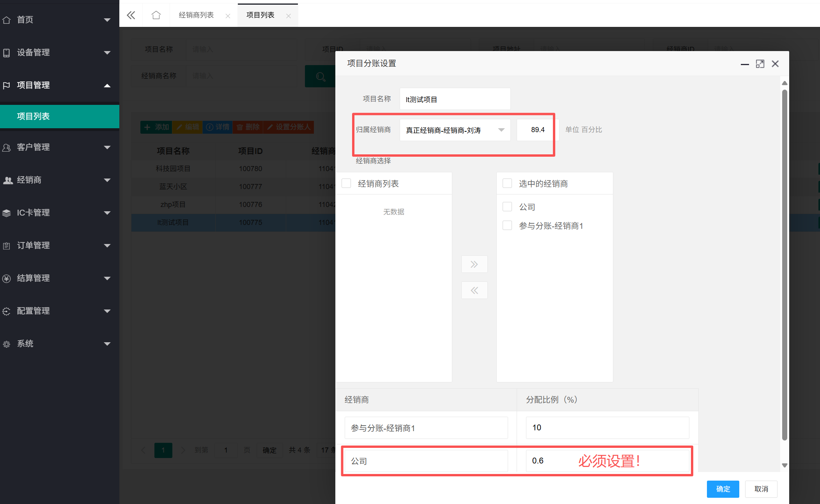Image resolution: width=820 pixels, height=504 pixels.
Task: Click the red 删除 toolbar button
Action: pyautogui.click(x=248, y=127)
